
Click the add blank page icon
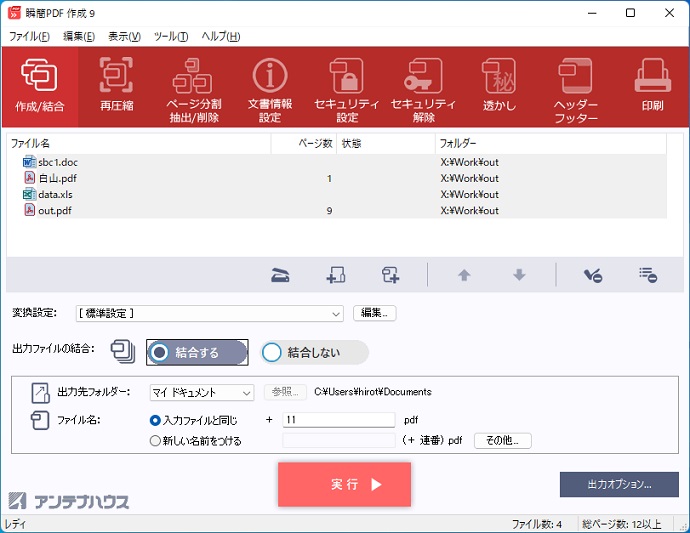click(390, 275)
